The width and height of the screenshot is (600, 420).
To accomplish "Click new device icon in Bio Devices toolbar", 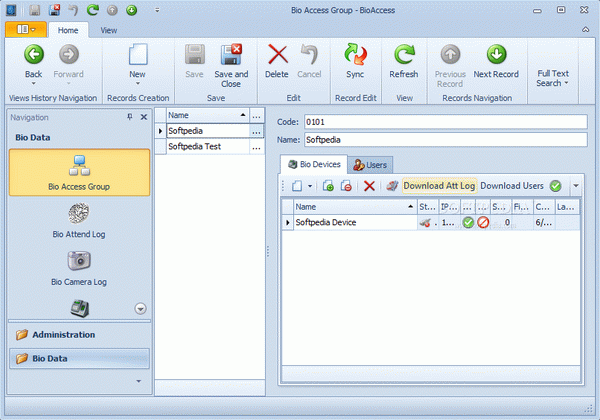I will pos(297,186).
